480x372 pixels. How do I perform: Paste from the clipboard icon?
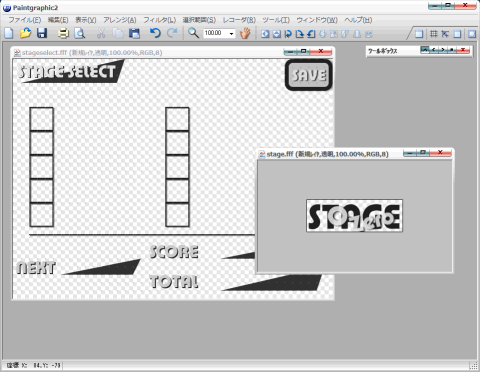click(x=134, y=33)
